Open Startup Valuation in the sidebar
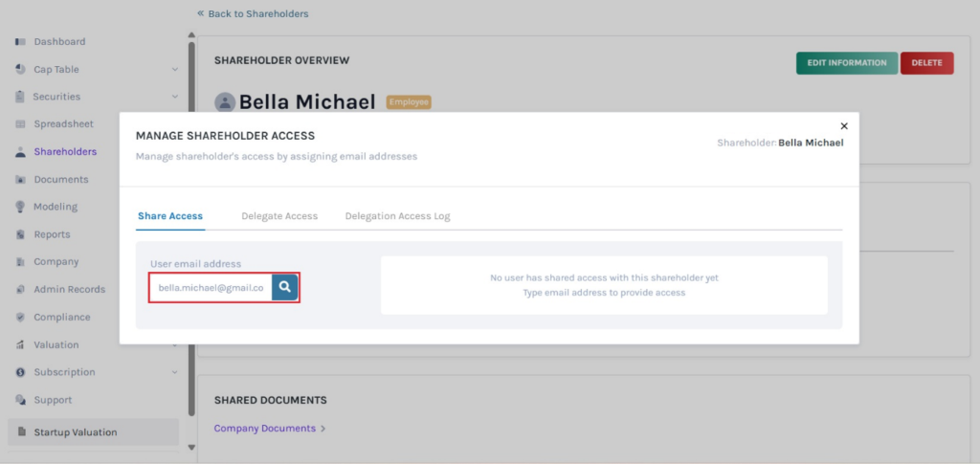This screenshot has width=980, height=464. 93,432
